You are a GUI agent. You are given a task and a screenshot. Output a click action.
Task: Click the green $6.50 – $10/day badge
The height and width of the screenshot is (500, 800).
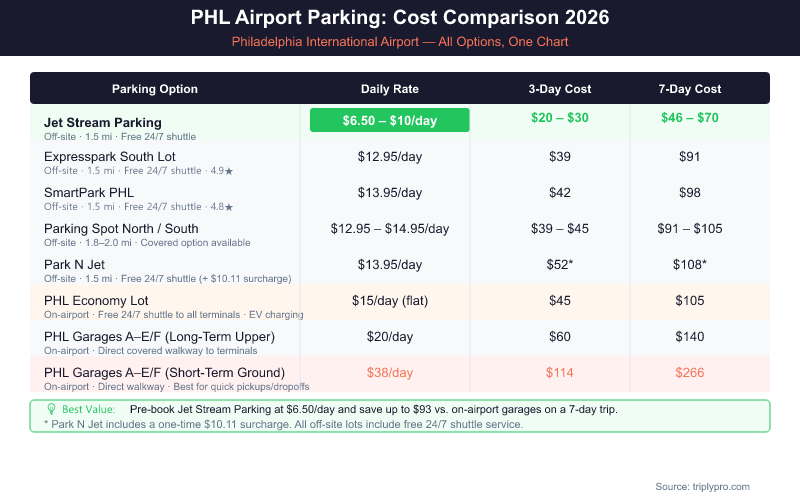point(389,120)
